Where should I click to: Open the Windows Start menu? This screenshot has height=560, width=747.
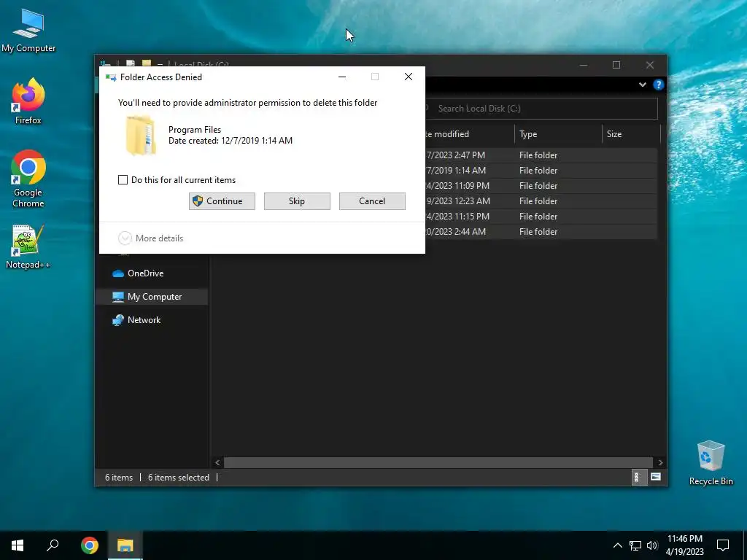point(18,545)
